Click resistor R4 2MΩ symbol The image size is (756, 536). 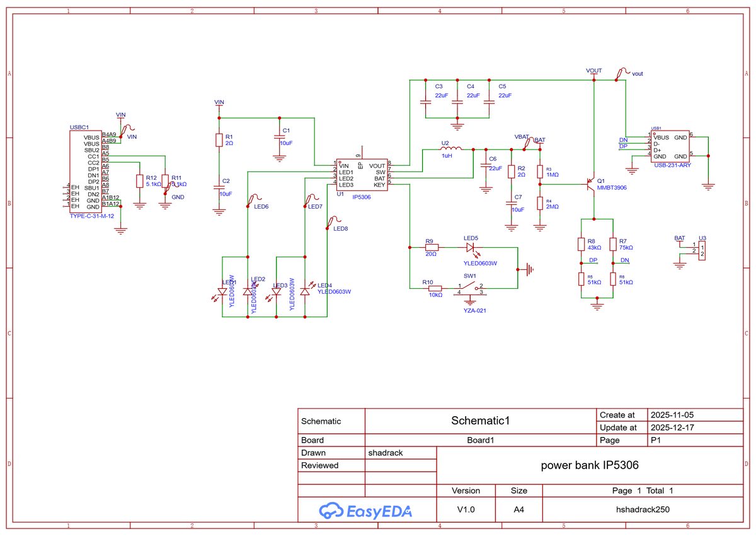(540, 203)
